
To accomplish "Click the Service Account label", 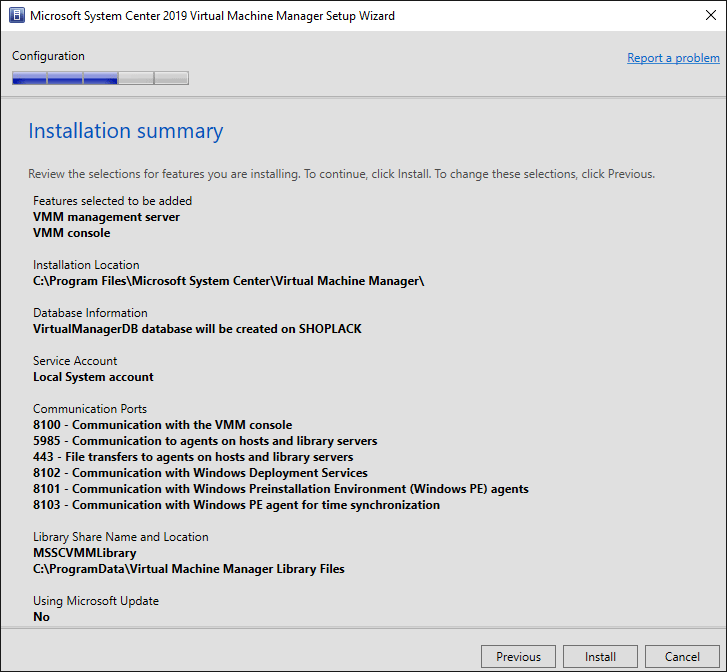I will pos(75,361).
